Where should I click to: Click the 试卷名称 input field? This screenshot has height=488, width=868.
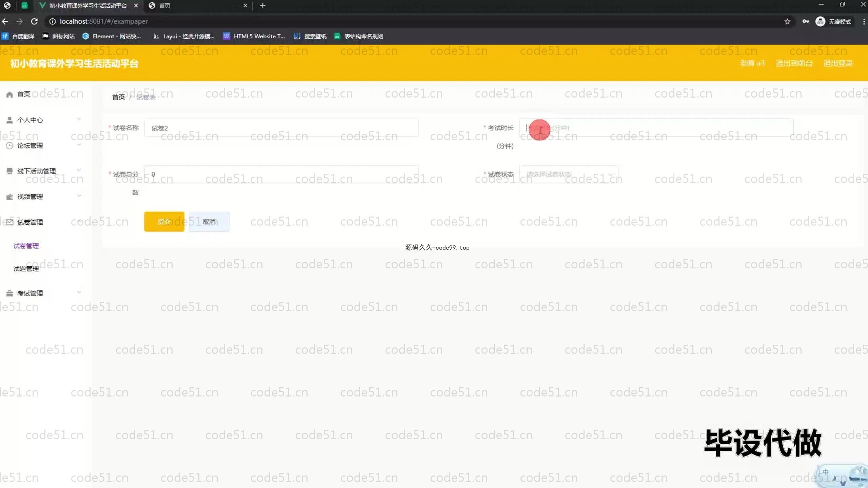[x=281, y=128]
